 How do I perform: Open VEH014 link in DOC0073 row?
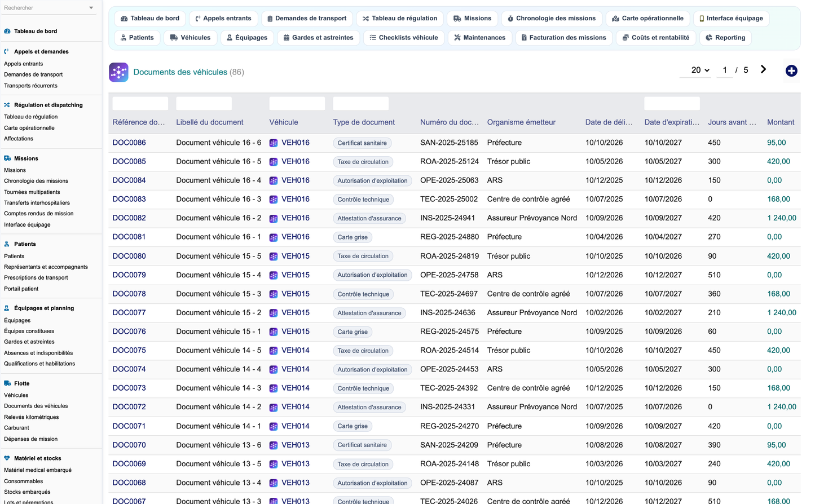click(296, 388)
